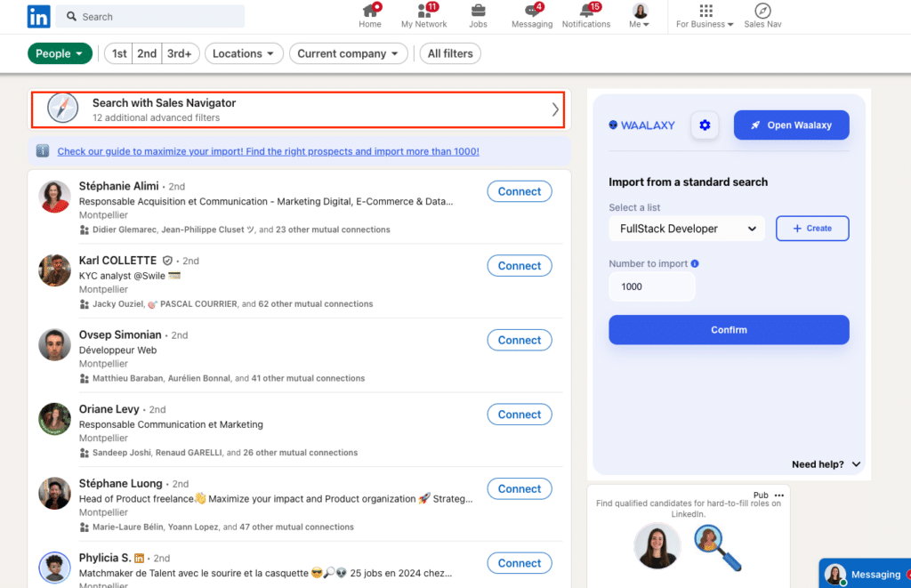Open the Me profile menu
This screenshot has width=911, height=588.
point(640,16)
